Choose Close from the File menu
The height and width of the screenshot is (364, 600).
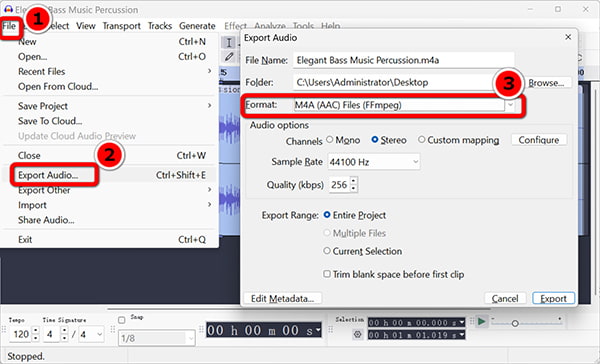(x=109, y=155)
